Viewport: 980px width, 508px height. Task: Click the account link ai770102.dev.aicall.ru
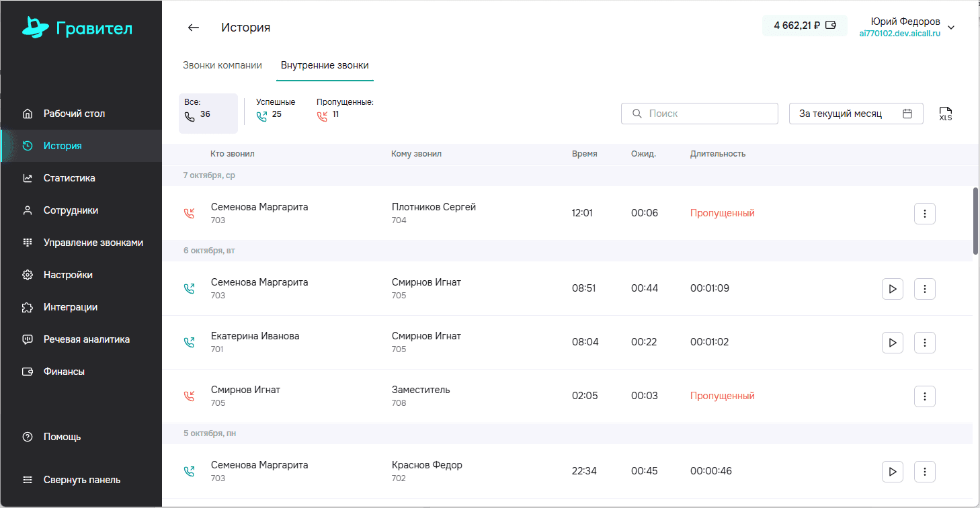[x=899, y=34]
